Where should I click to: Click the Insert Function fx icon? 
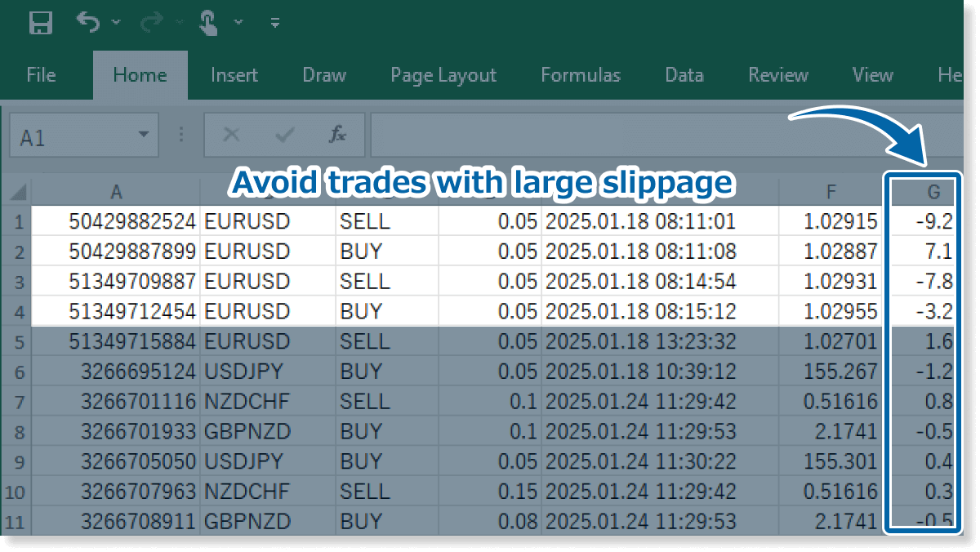pyautogui.click(x=337, y=136)
